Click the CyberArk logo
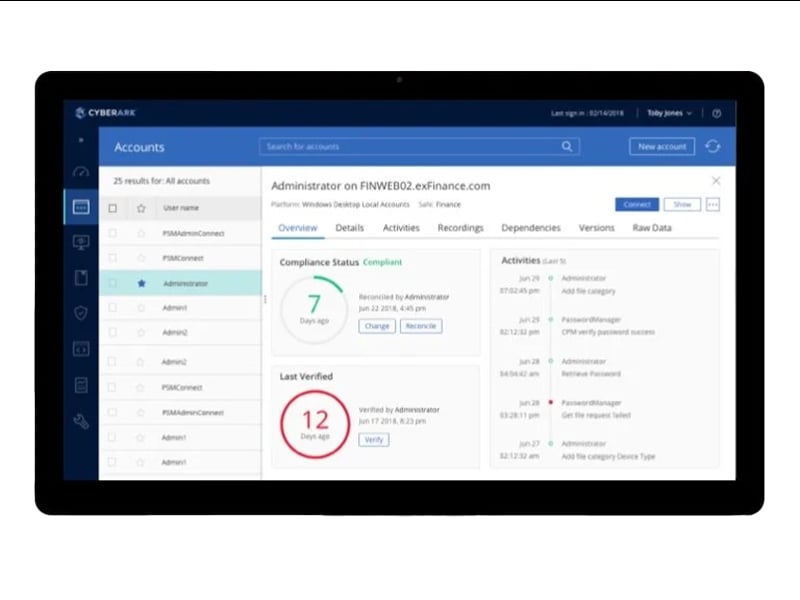This screenshot has height=600, width=800. (x=105, y=113)
